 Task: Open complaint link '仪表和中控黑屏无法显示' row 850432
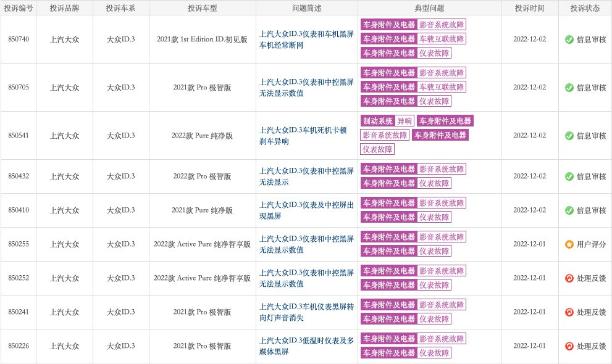pos(306,176)
